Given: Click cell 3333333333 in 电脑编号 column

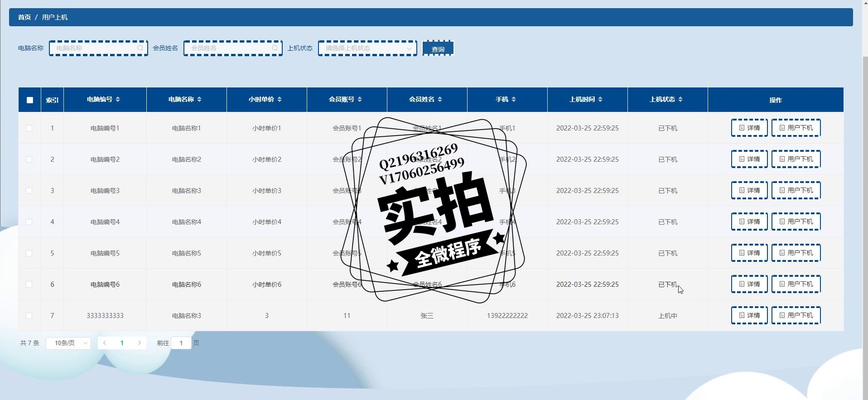Looking at the screenshot, I should coord(105,316).
